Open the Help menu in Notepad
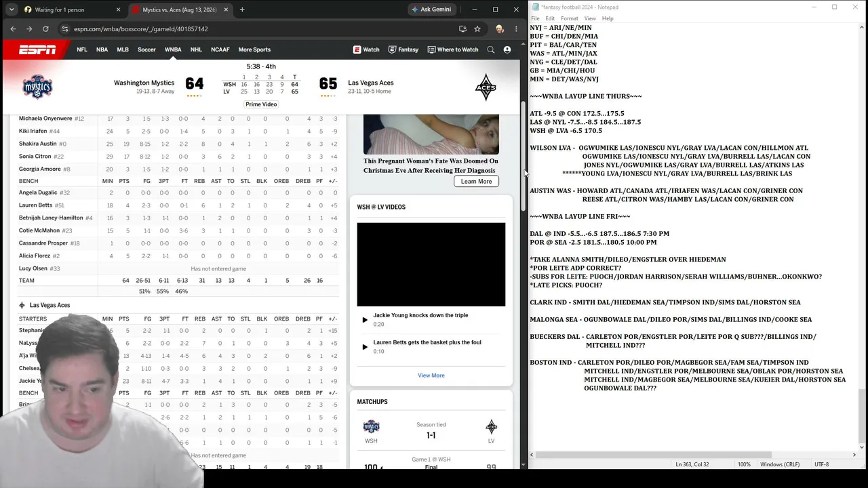The image size is (868, 488). pyautogui.click(x=608, y=18)
